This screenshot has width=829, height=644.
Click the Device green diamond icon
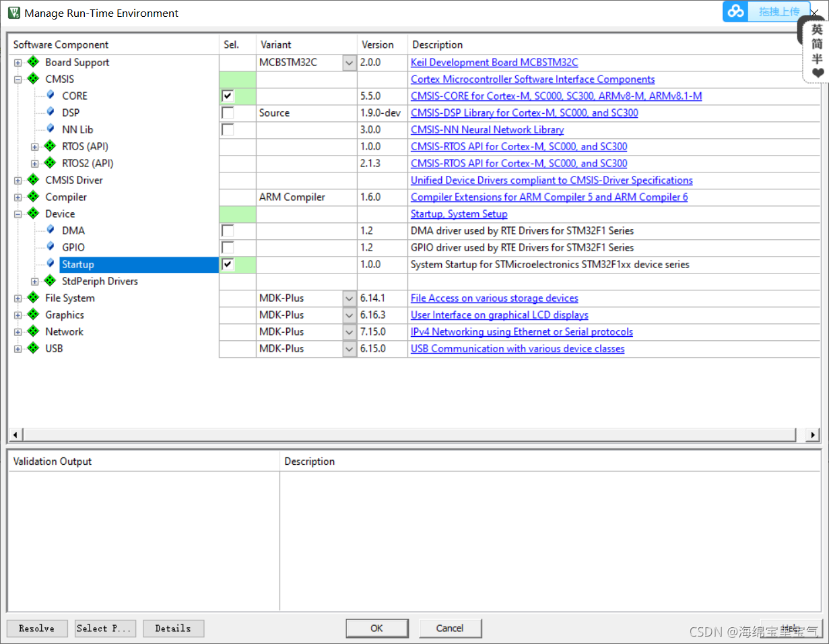(33, 214)
